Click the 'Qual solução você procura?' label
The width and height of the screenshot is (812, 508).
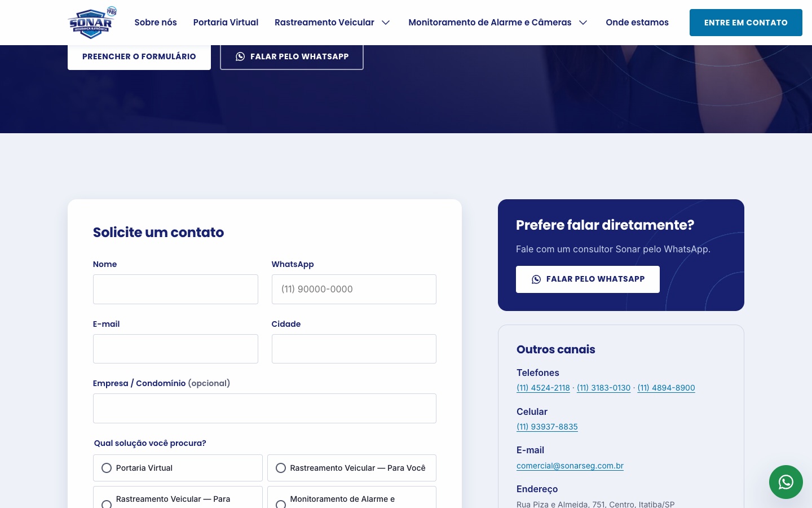150,443
